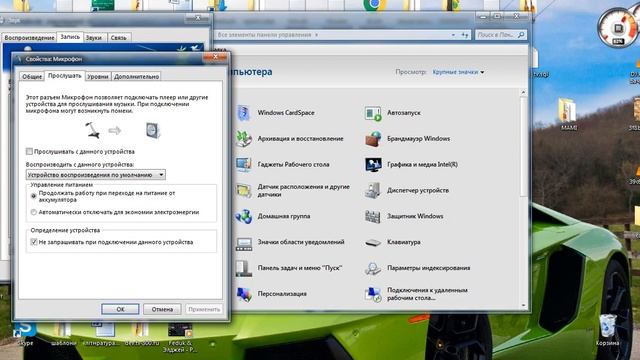
Task: Click scrollbar up arrow in Control Panel
Action: (x=523, y=93)
